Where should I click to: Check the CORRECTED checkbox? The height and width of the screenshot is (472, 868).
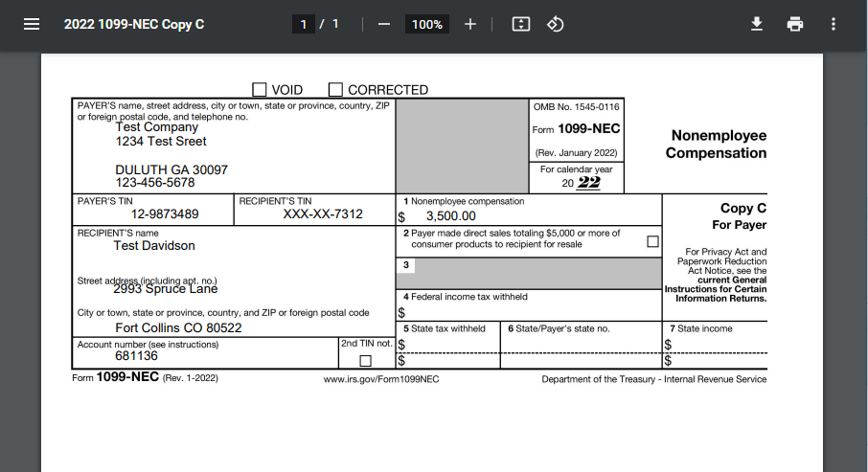335,89
